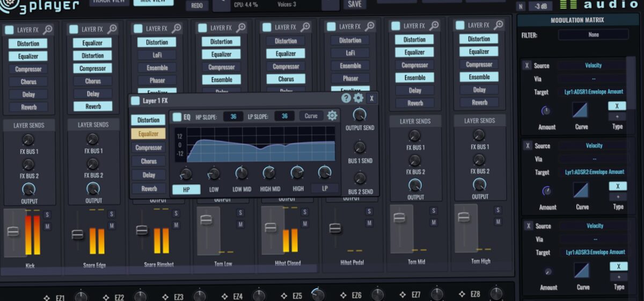644x301 pixels.
Task: Open the Tom Mid layer FX magnifier
Action: [x=435, y=25]
